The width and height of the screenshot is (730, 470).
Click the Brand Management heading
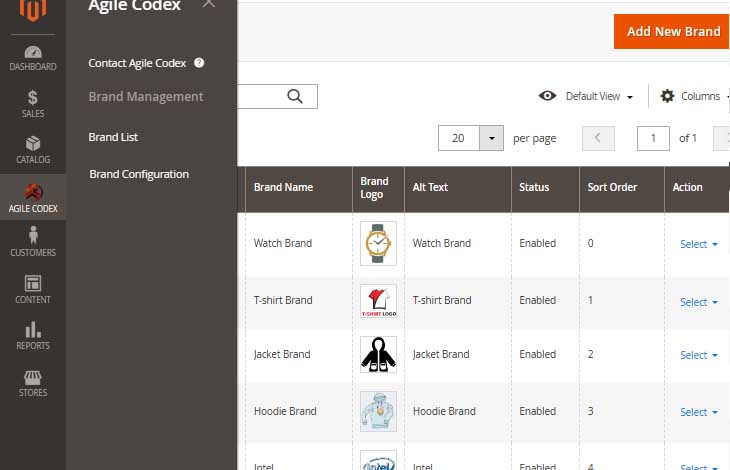pos(146,97)
